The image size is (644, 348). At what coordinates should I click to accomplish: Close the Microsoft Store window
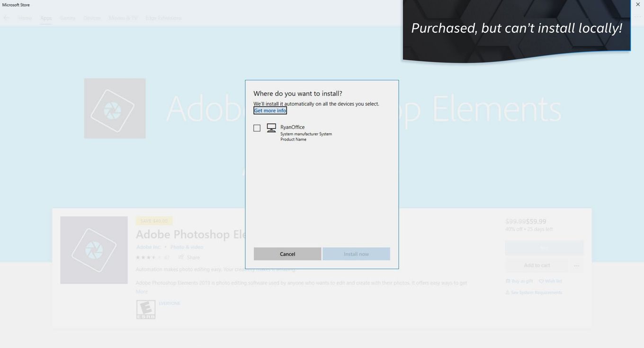638,4
